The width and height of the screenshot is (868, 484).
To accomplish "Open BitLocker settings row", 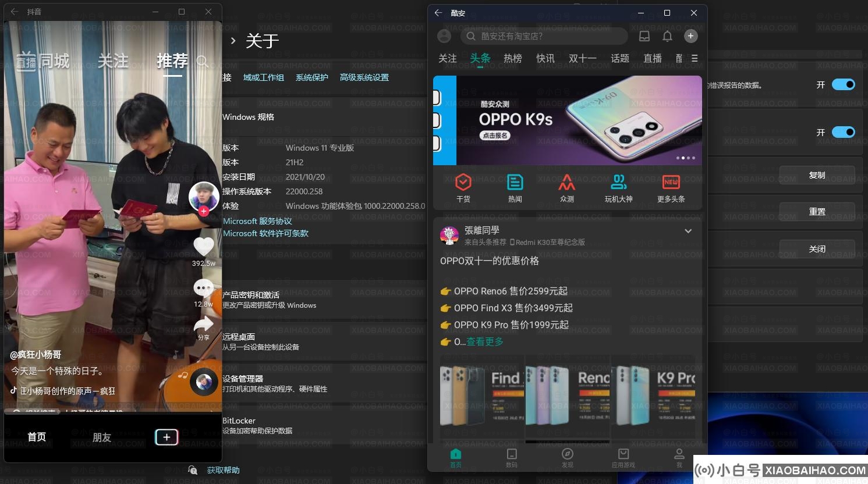I will pos(325,426).
